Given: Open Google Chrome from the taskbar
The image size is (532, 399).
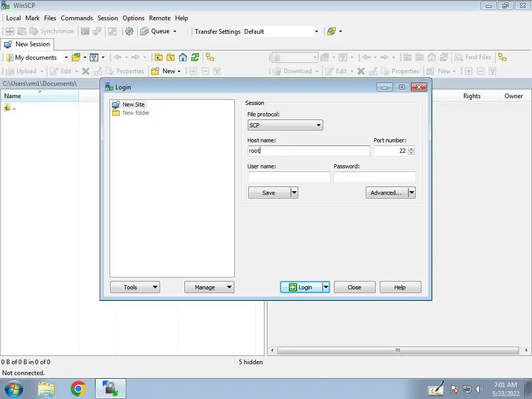Looking at the screenshot, I should click(x=78, y=389).
